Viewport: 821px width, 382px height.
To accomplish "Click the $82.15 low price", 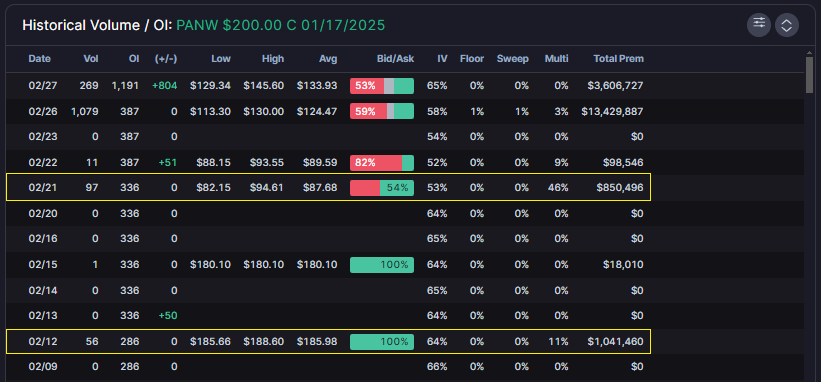I will point(214,188).
